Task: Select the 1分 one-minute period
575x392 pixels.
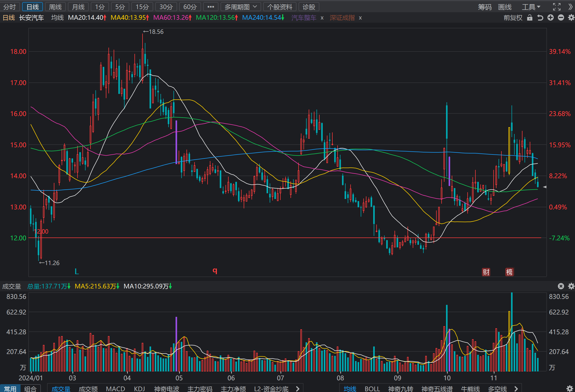Action: coord(100,7)
